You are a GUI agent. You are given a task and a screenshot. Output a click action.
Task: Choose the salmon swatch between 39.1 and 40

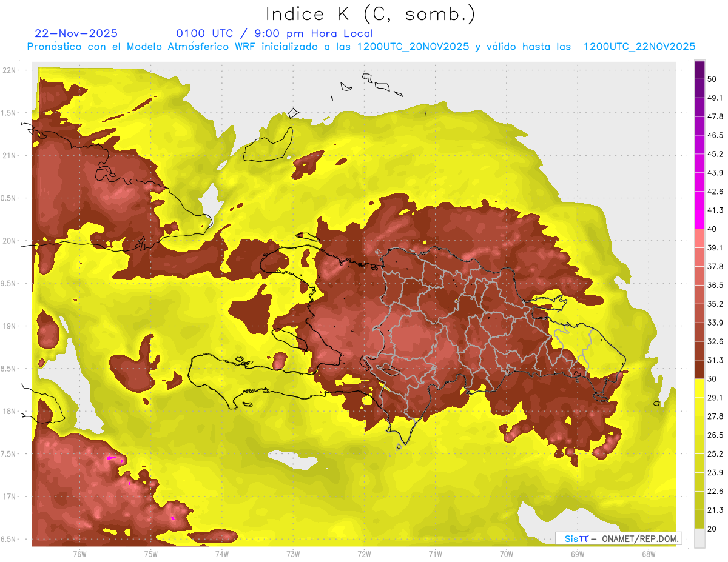coord(699,238)
